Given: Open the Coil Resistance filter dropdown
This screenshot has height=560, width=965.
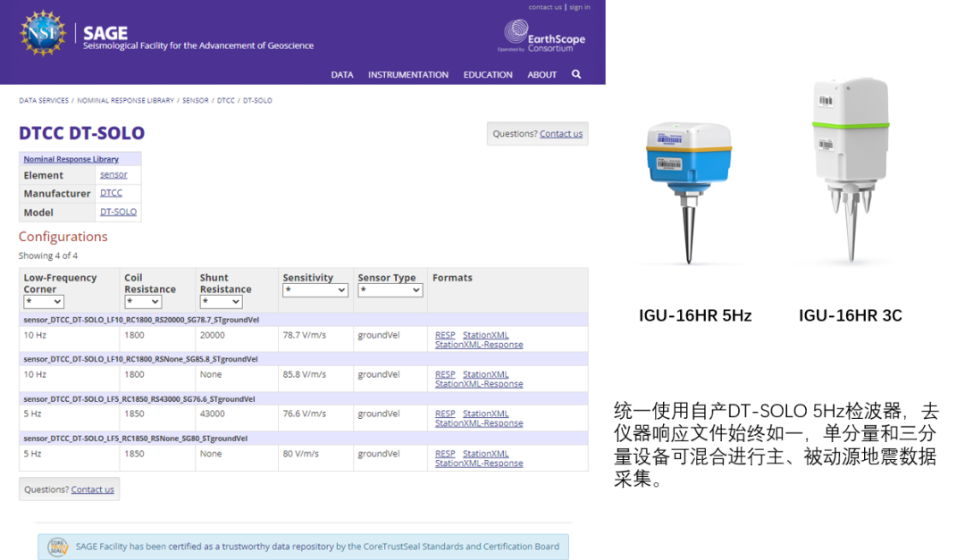Looking at the screenshot, I should click(x=143, y=302).
